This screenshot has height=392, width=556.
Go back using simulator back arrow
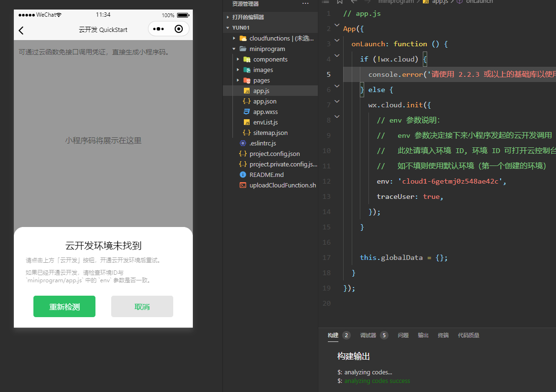(21, 31)
